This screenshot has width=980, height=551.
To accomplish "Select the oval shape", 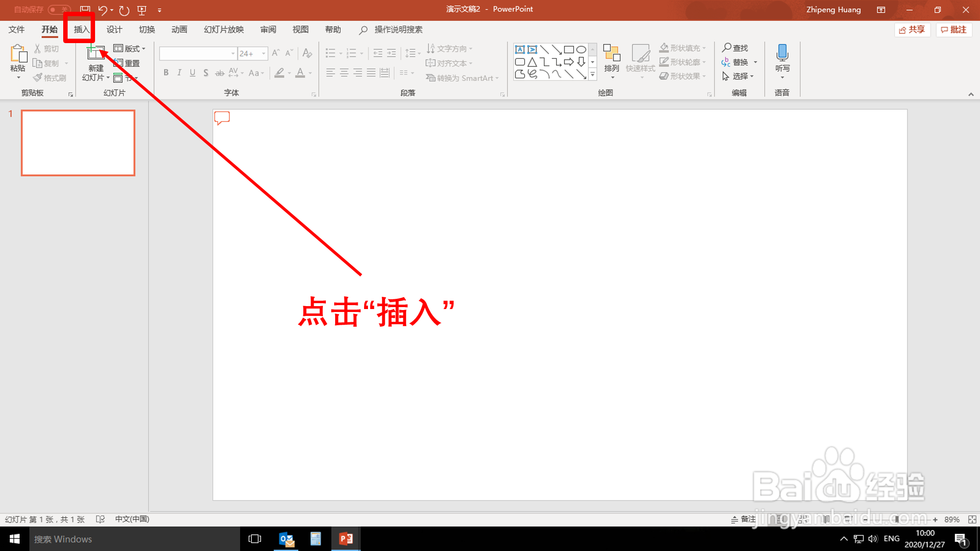I will [x=581, y=49].
